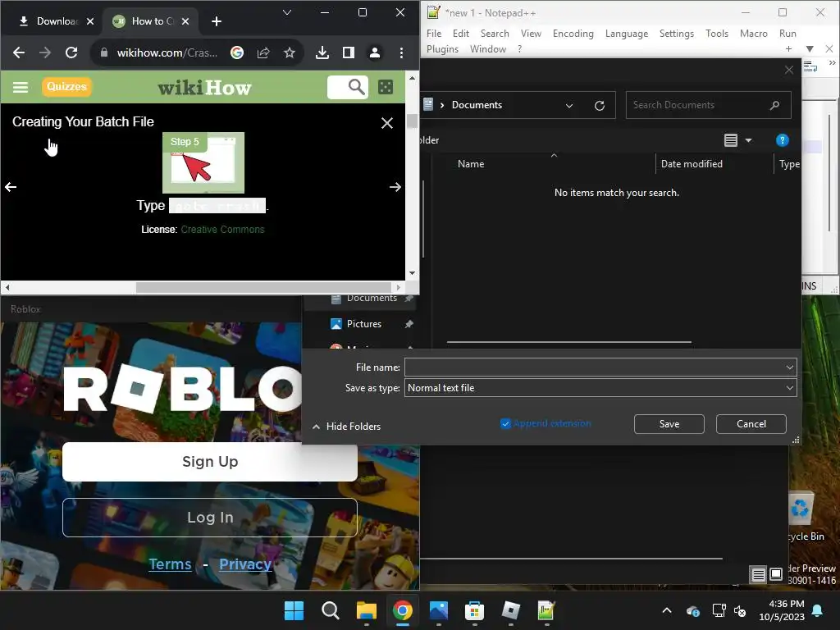Sort by Date modified column
The width and height of the screenshot is (840, 630).
point(692,164)
